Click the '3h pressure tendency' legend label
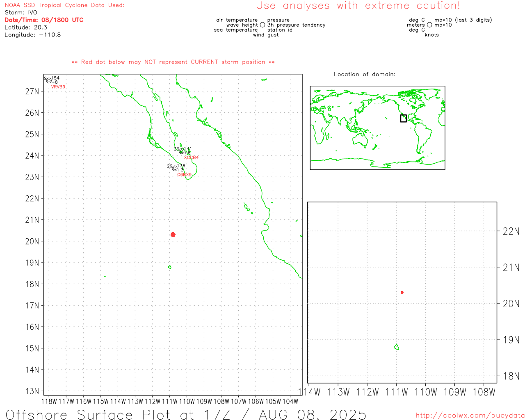Viewport: 525px width, 420px height. (x=296, y=25)
